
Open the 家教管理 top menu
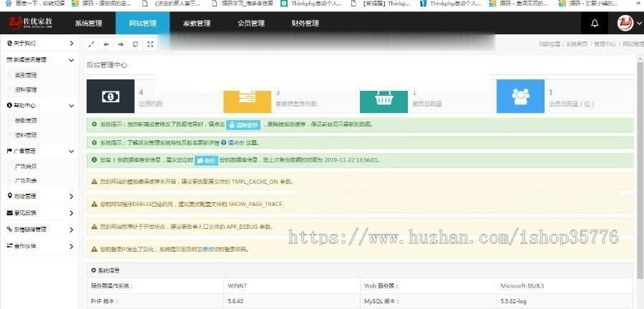(x=197, y=24)
